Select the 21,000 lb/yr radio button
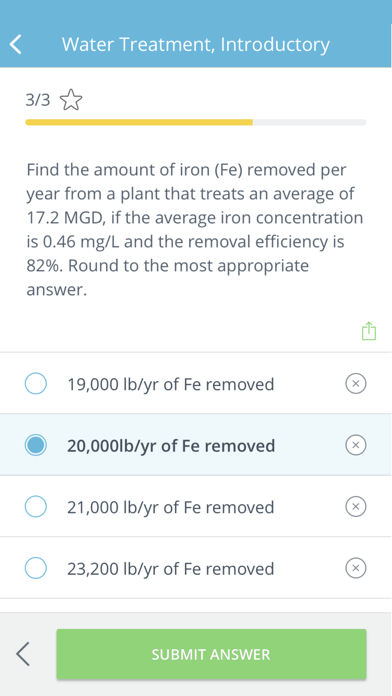 [36, 506]
